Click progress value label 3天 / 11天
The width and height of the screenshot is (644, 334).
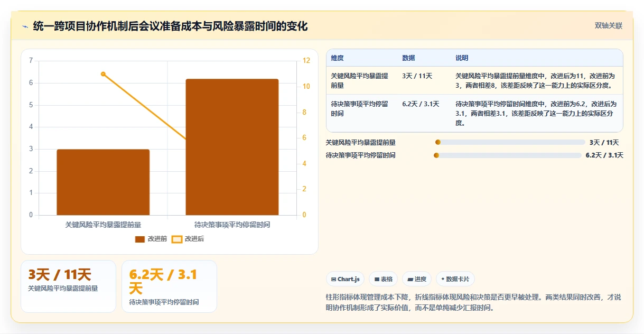604,142
